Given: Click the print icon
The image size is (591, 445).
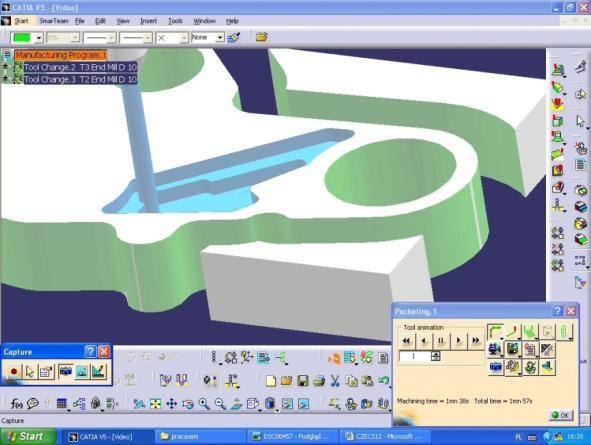Looking at the screenshot, I should point(319,381).
